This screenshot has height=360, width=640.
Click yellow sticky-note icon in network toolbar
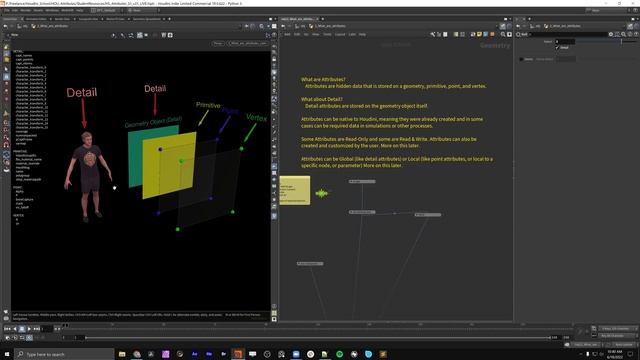point(479,35)
